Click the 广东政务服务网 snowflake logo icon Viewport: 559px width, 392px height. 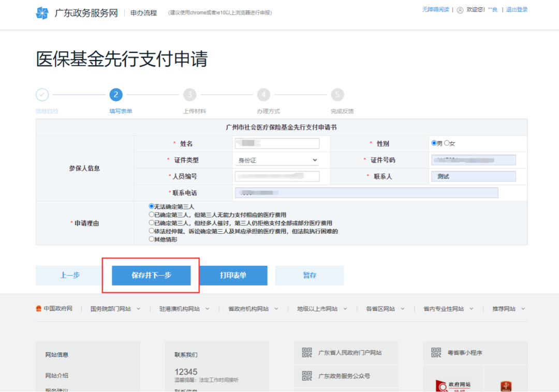42,13
